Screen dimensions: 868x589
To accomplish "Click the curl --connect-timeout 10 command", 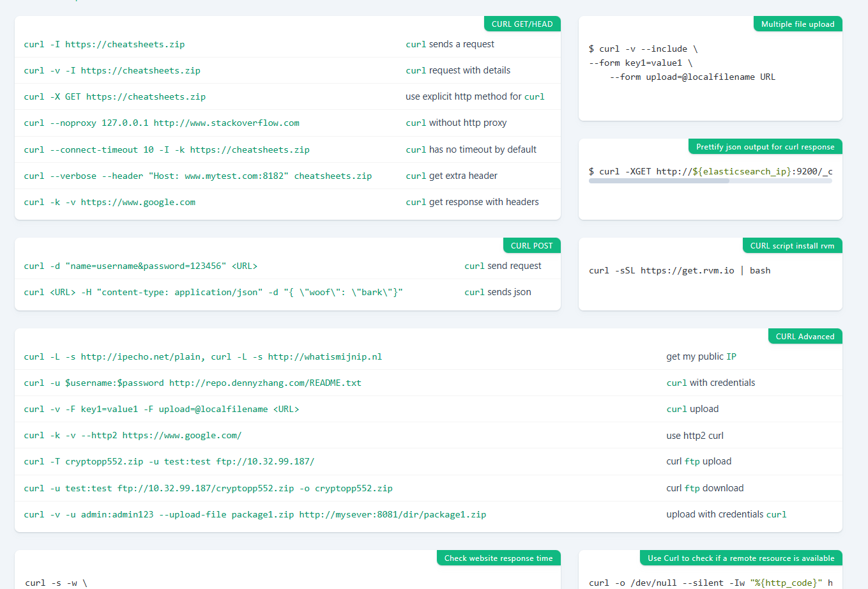I will click(167, 150).
